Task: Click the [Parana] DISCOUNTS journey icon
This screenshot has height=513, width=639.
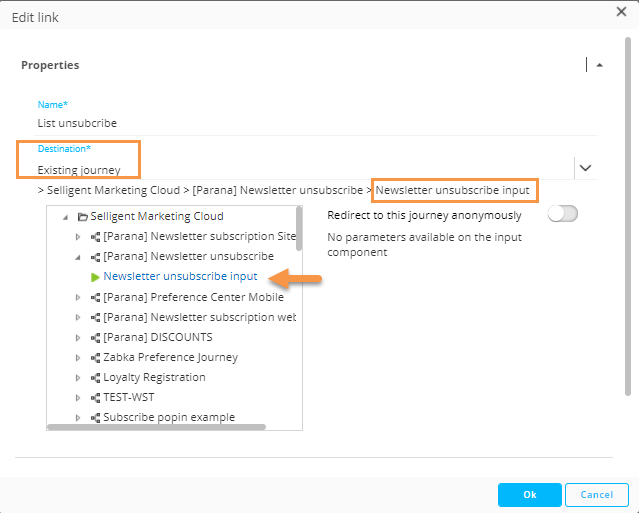Action: pos(96,337)
